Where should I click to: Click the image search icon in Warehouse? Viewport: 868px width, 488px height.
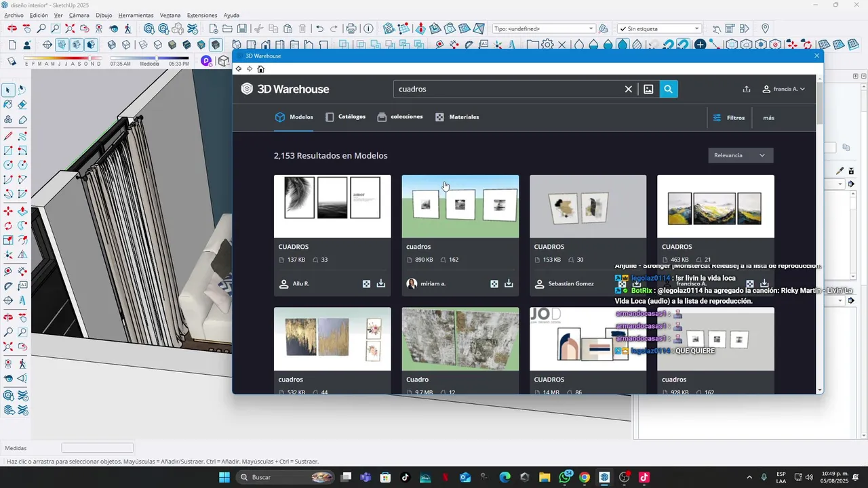[x=648, y=89]
